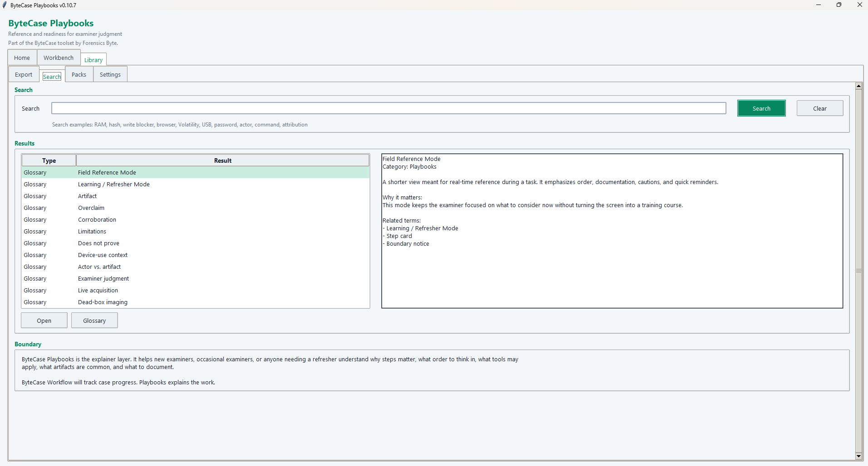Select the Library tab
The height and width of the screenshot is (466, 868).
pyautogui.click(x=93, y=59)
